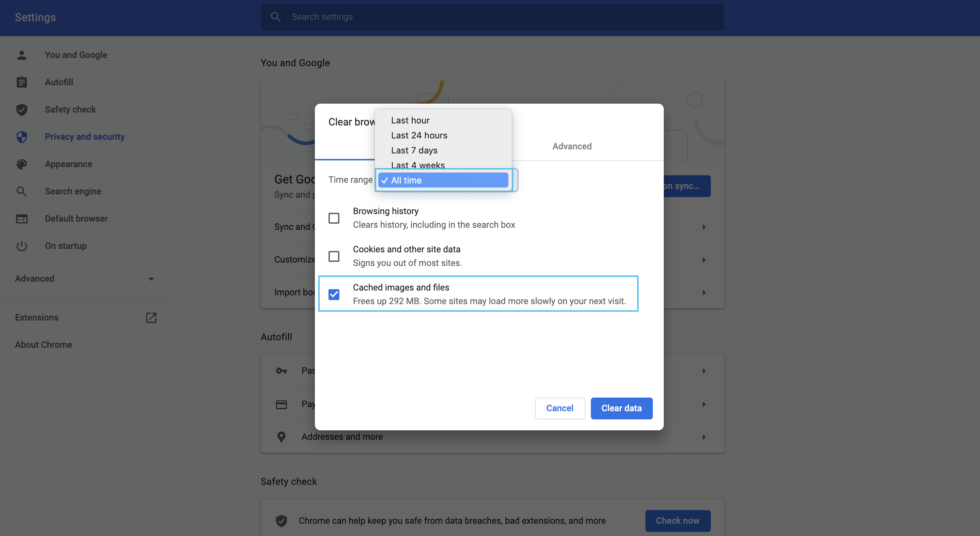Choose Last 24 hours from the time range list
This screenshot has width=980, height=536.
443,135
